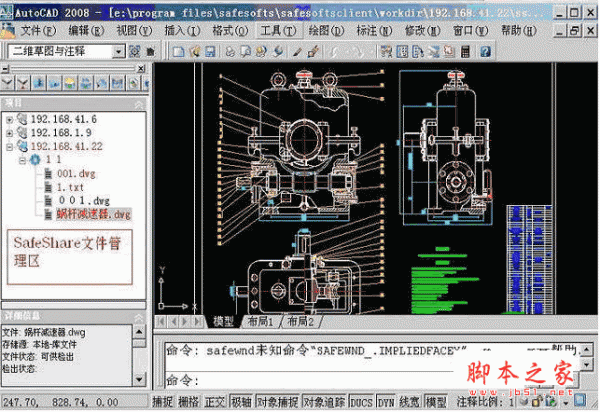Screen dimensions: 600x412
Task: Toggle 栅格 grid display in status bar
Action: 189,402
